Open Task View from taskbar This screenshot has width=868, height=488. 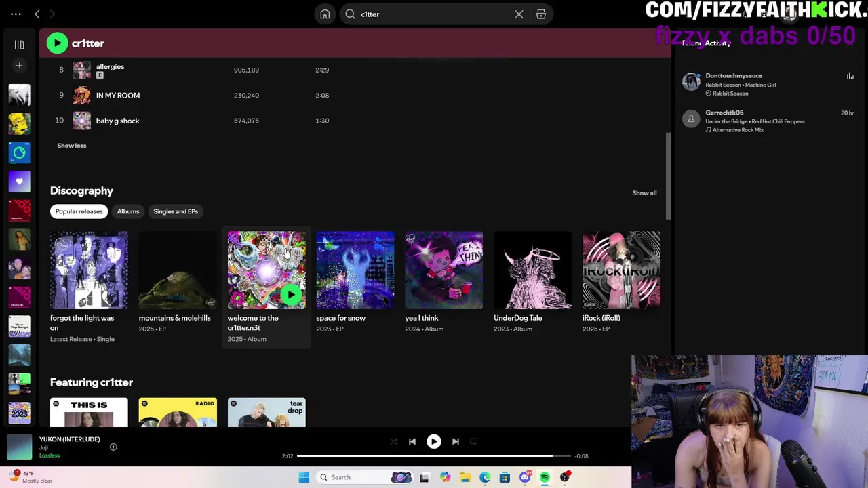tap(425, 477)
